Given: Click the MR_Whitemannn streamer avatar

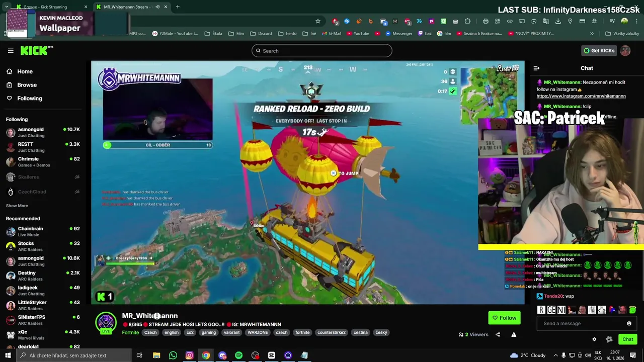Looking at the screenshot, I should (x=106, y=323).
